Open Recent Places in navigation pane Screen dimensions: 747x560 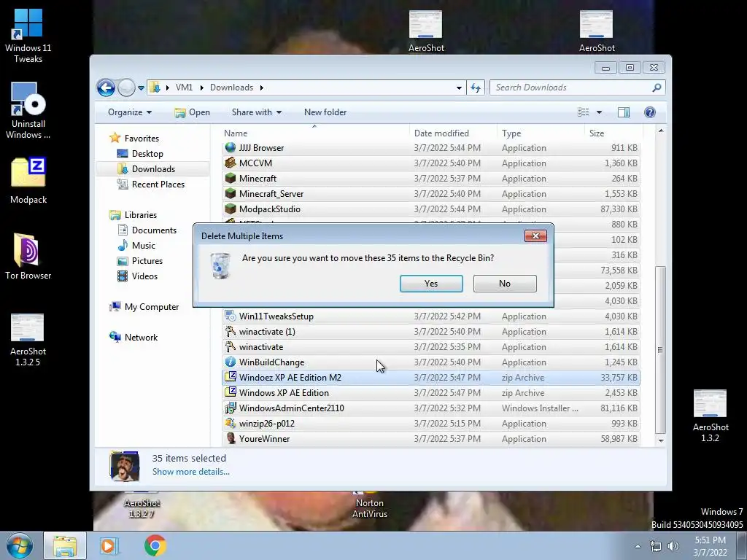pos(158,184)
